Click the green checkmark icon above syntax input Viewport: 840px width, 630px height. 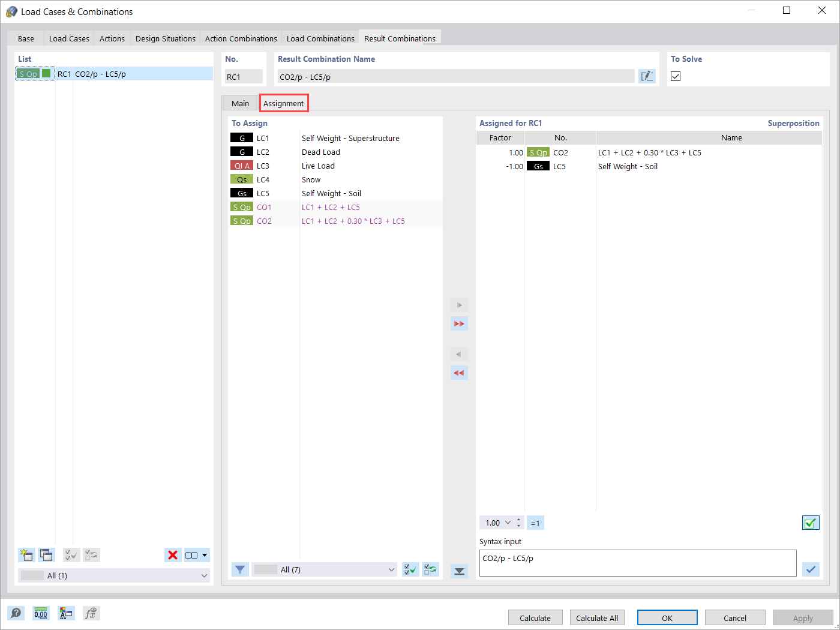tap(811, 523)
